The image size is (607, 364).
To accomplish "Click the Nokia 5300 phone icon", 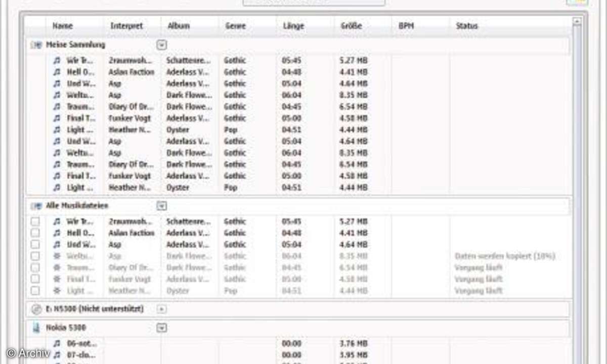I will (x=36, y=328).
